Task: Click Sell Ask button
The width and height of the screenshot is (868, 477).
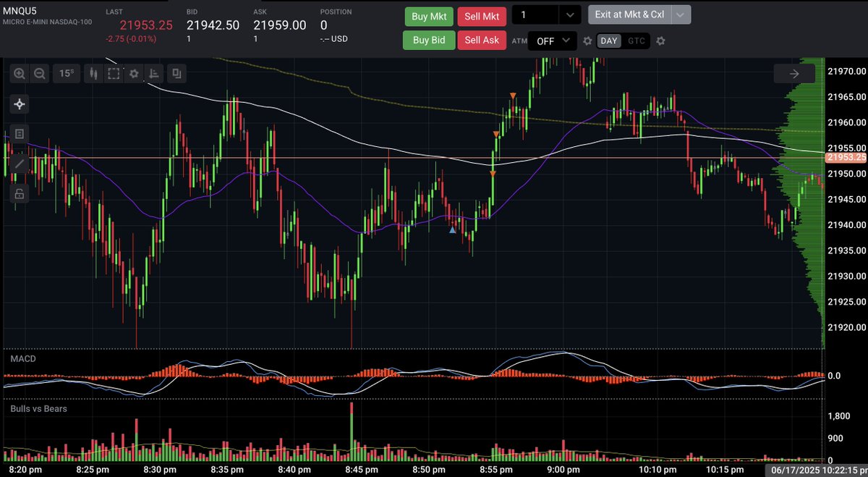Action: point(482,40)
